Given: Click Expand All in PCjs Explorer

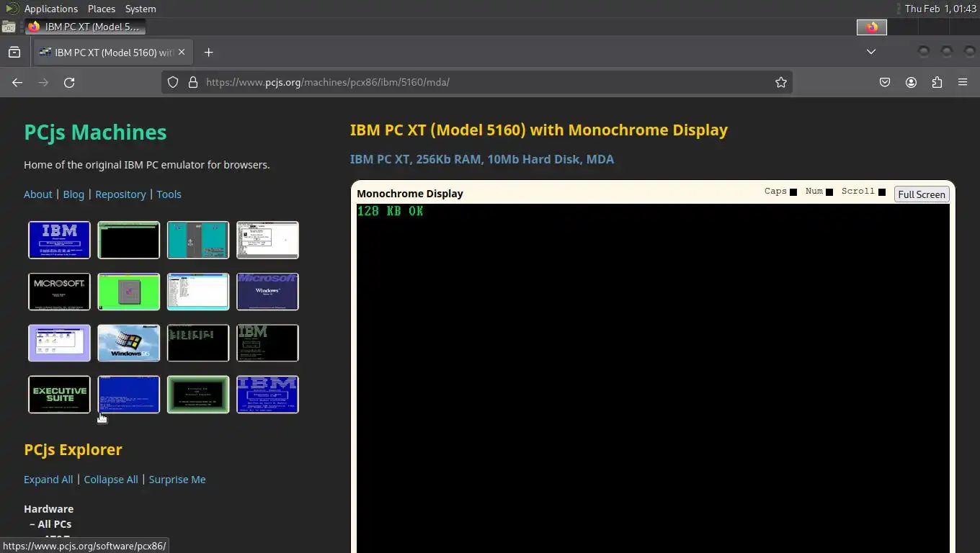Looking at the screenshot, I should click(x=48, y=480).
